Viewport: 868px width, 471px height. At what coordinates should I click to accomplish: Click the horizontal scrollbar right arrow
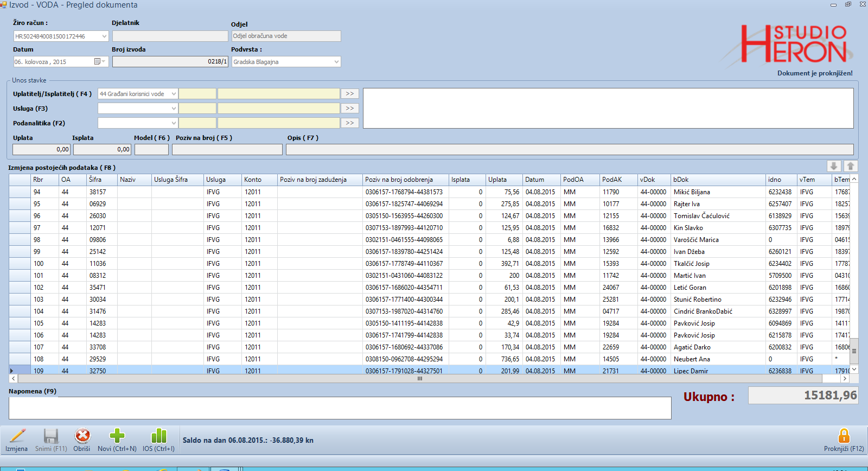coord(845,379)
